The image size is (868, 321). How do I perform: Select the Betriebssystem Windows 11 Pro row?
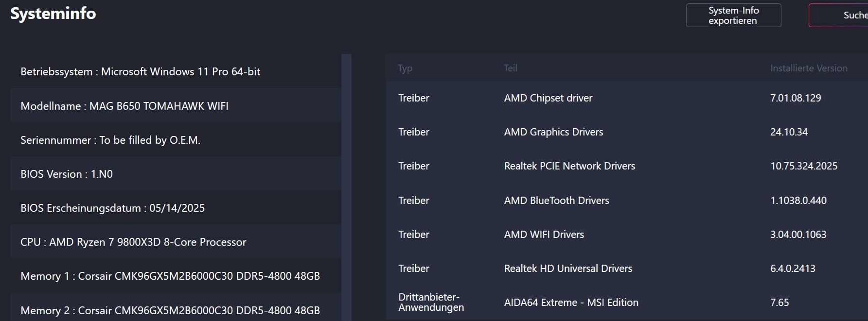(176, 71)
